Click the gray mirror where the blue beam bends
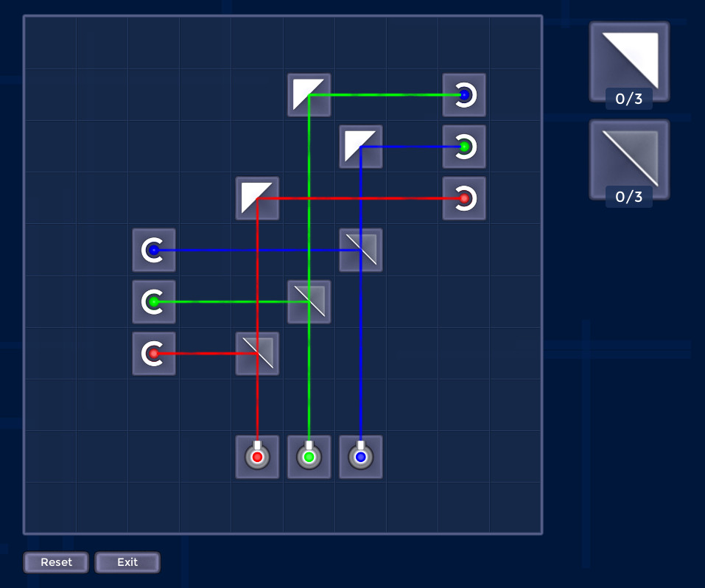This screenshot has width=705, height=588. pos(360,250)
